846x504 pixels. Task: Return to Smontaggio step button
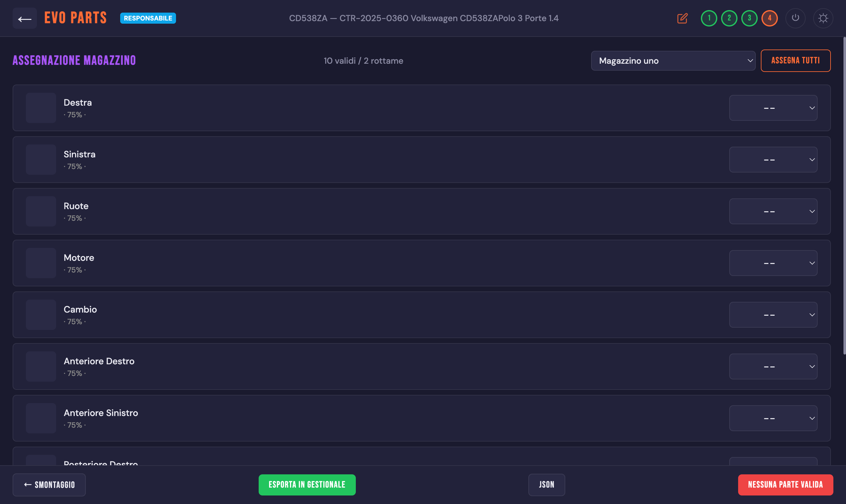(x=49, y=485)
